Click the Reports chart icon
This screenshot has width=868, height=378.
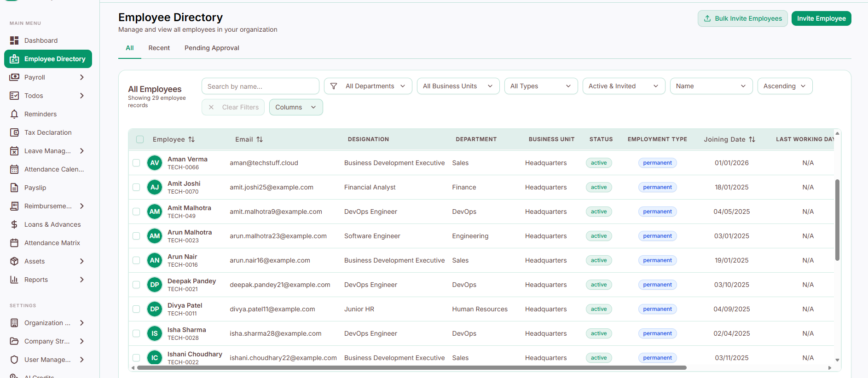coord(14,280)
